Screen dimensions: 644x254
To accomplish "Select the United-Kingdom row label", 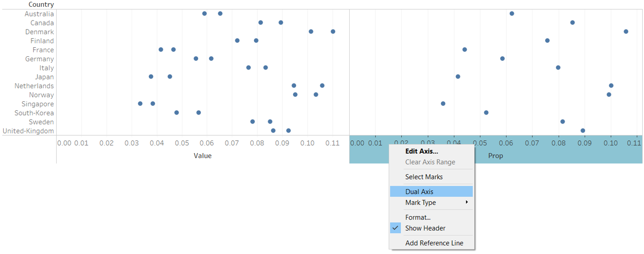I will click(28, 131).
